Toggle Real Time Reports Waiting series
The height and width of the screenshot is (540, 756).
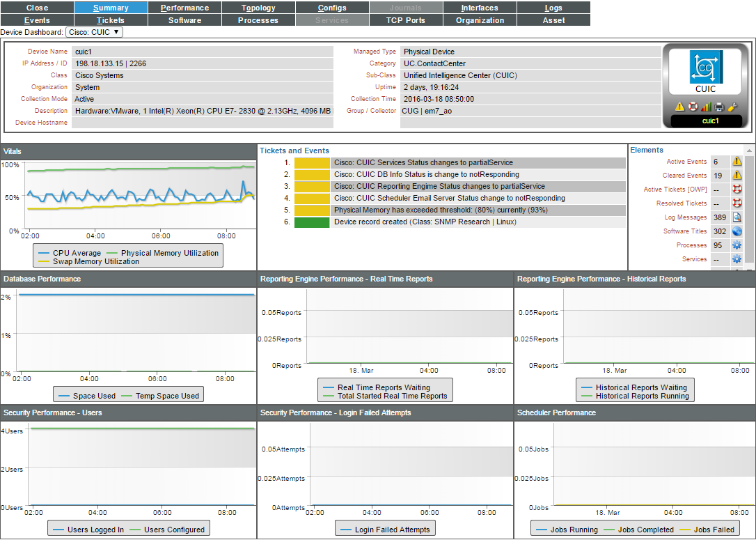pos(377,387)
